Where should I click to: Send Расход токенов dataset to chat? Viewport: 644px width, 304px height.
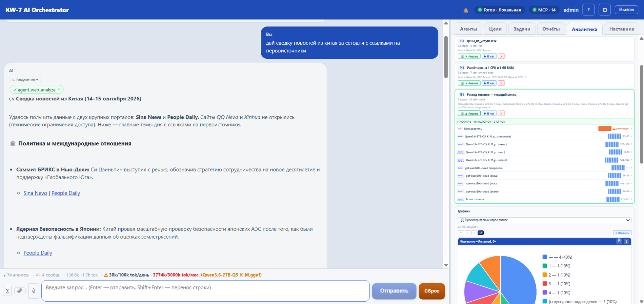(x=489, y=113)
